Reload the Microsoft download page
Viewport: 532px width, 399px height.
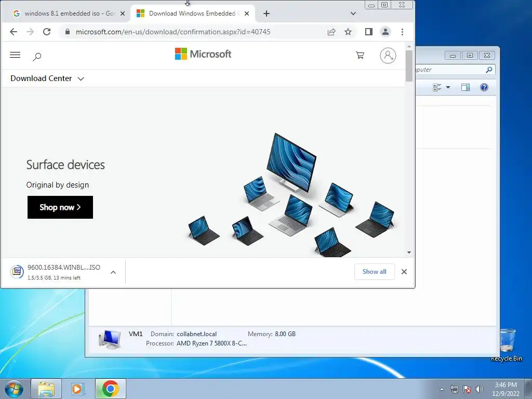click(x=47, y=32)
